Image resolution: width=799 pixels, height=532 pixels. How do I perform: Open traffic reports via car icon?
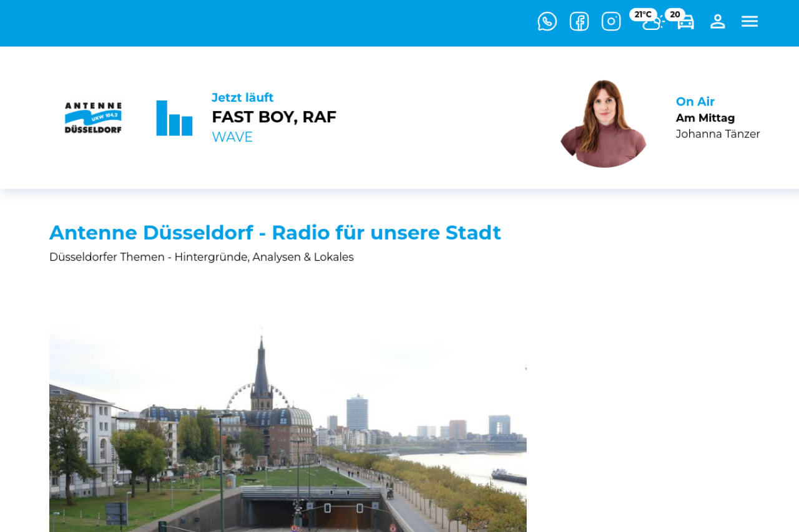(x=685, y=23)
